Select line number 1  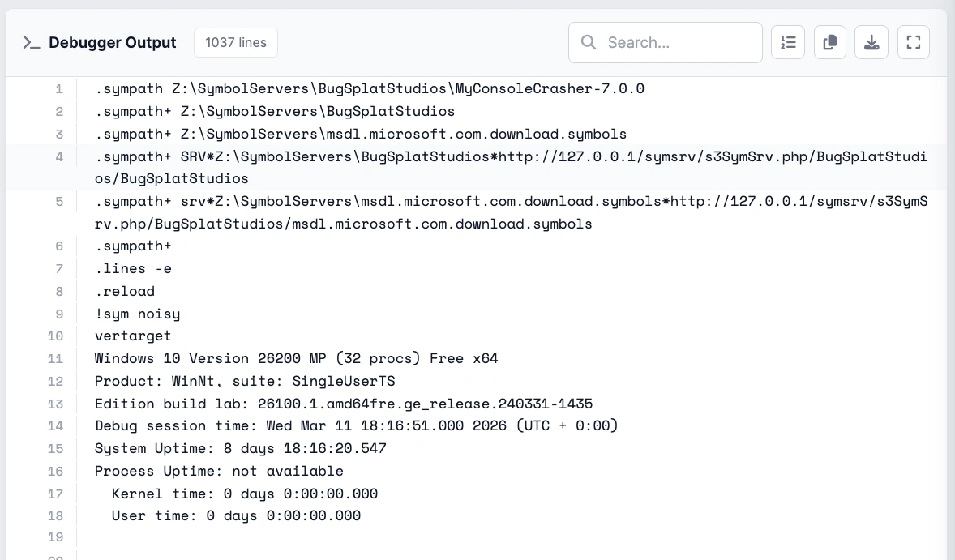59,89
